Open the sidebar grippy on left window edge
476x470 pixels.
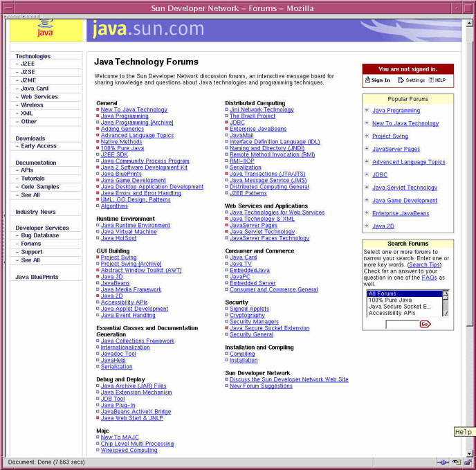[x=4, y=239]
